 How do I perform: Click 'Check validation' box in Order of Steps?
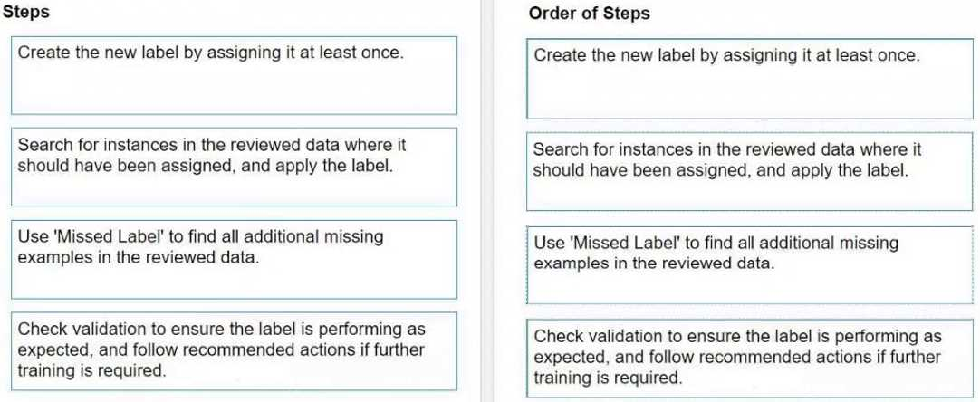(750, 357)
